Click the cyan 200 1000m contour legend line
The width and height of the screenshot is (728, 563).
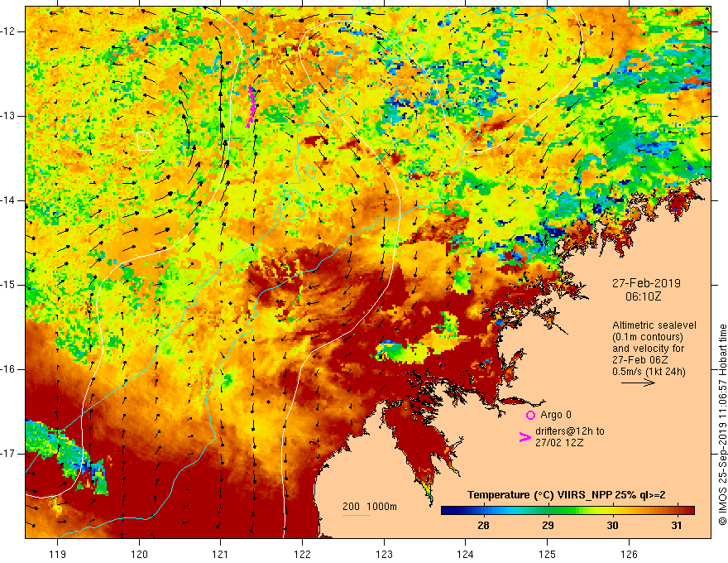356,515
